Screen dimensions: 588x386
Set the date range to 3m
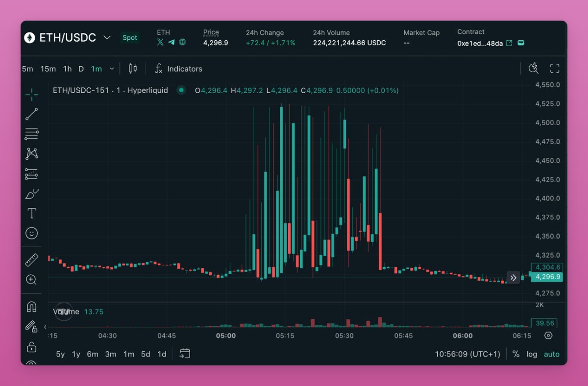pos(111,354)
